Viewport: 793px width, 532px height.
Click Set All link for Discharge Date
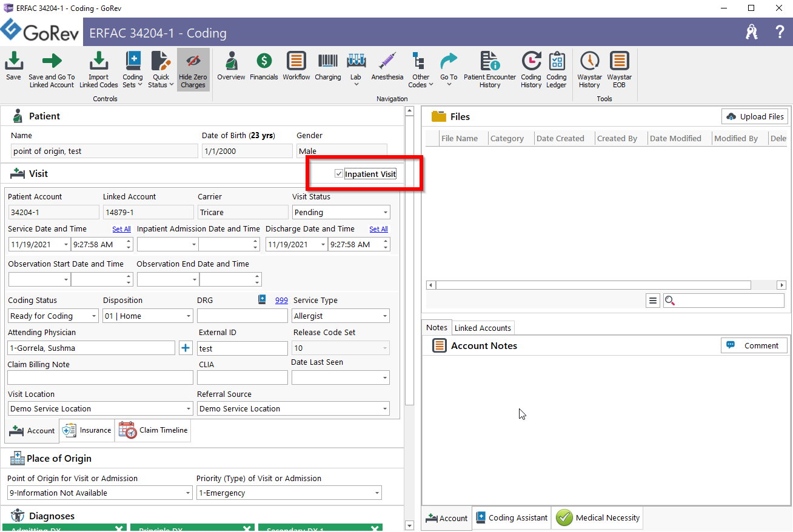tap(378, 229)
